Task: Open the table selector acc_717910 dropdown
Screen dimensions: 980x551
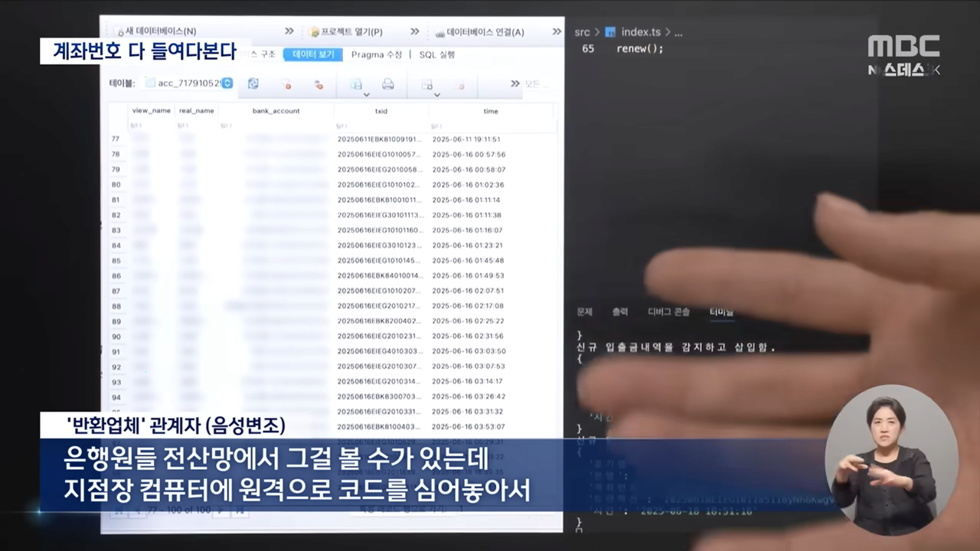Action: click(227, 83)
